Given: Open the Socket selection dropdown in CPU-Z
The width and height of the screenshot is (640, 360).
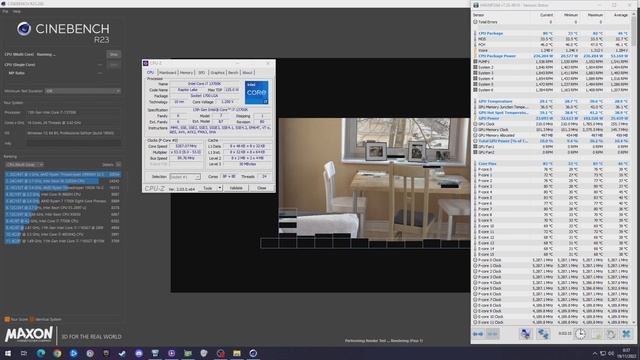Looking at the screenshot, I should [x=185, y=177].
